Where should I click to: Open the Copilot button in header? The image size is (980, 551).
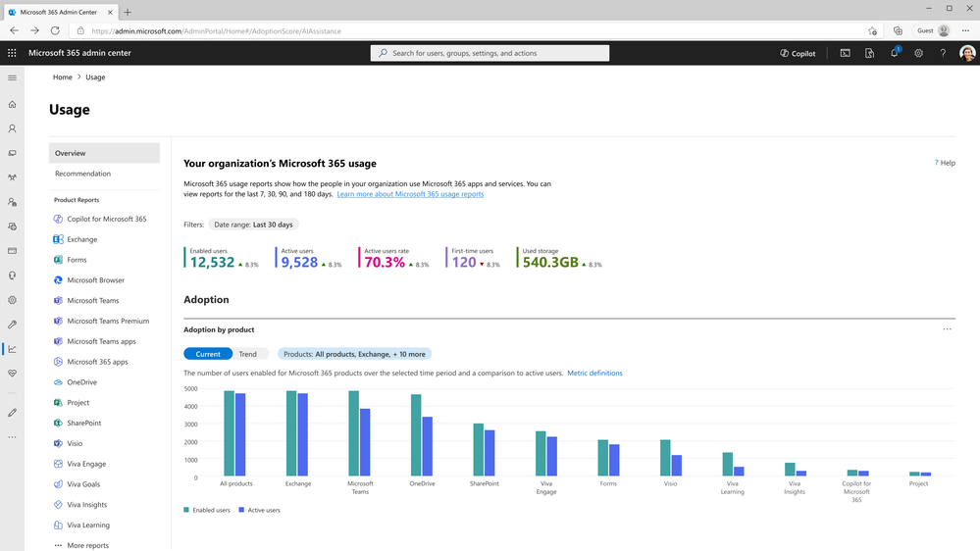click(798, 53)
